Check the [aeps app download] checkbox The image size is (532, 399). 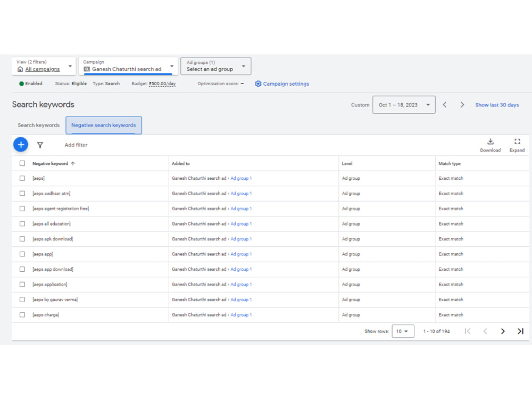tap(22, 269)
